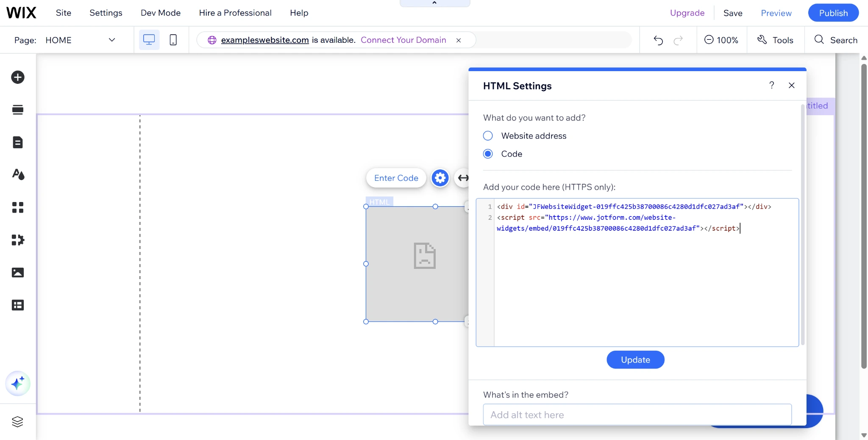The width and height of the screenshot is (868, 440).
Task: Expand the Page HOME dropdown
Action: pyautogui.click(x=81, y=40)
